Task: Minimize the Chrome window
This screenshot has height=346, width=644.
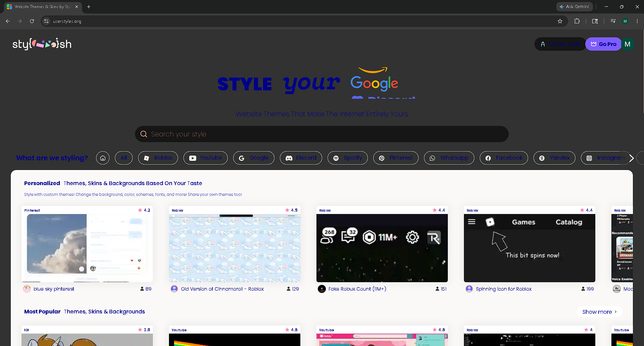Action: [606, 7]
